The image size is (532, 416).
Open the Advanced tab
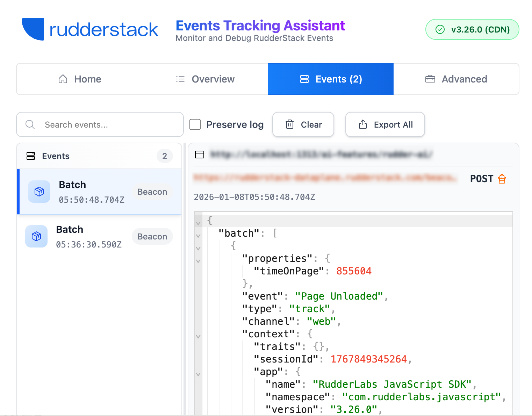[456, 79]
